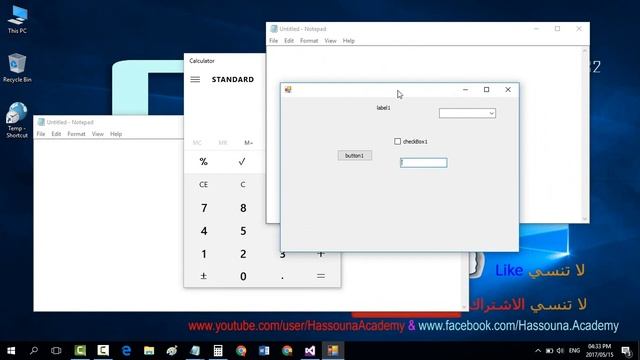The height and width of the screenshot is (360, 640).
Task: Open the Windows Start menu
Action: (11, 351)
